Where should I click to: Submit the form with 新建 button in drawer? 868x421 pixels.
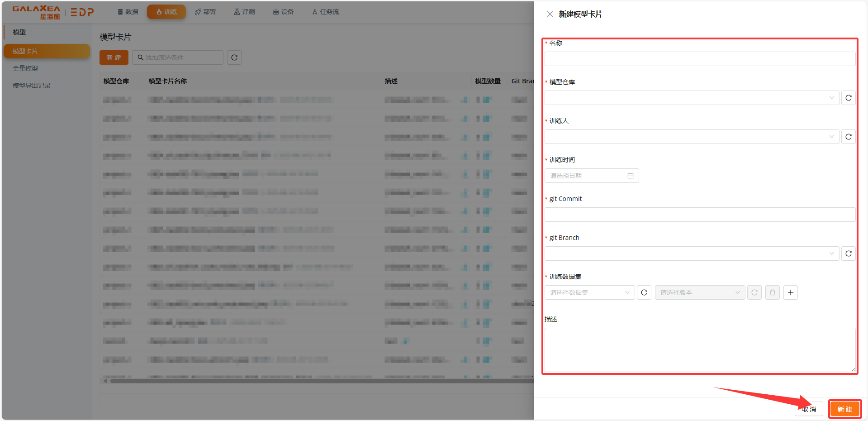(x=844, y=409)
